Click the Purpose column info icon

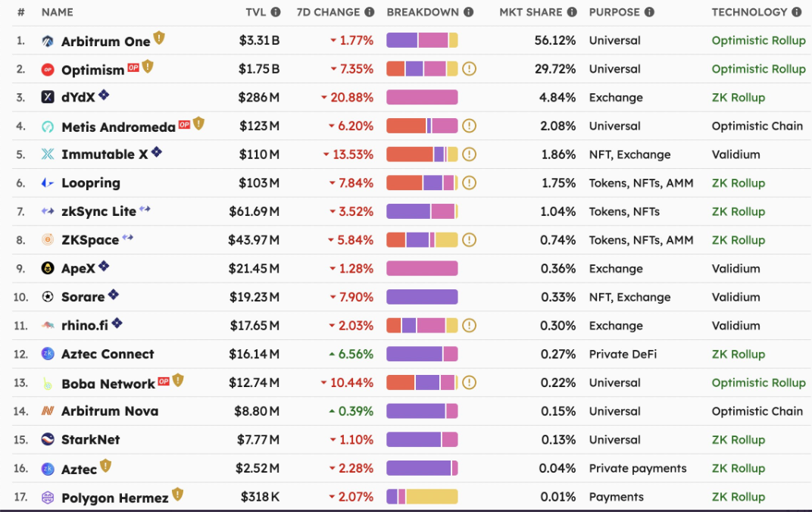[x=649, y=12]
